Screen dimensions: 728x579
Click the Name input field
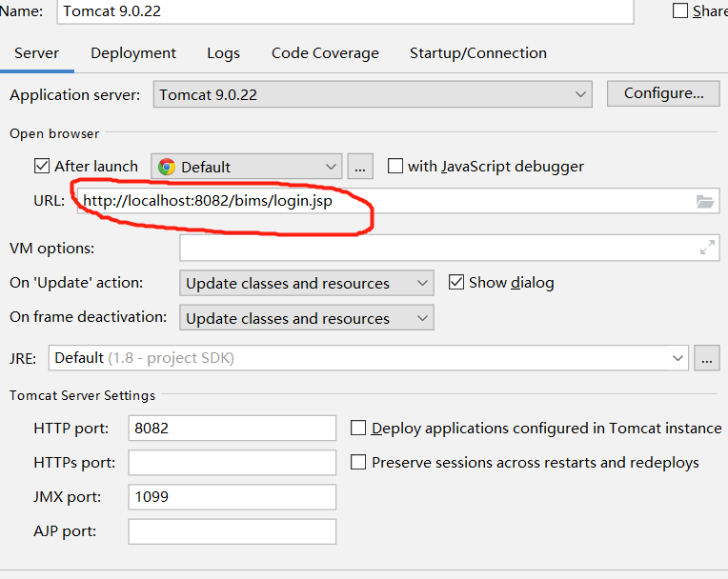click(x=346, y=11)
